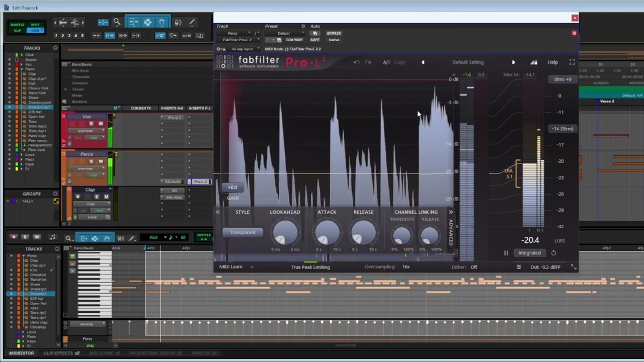Click the COMPARE button
644x362 pixels.
coord(294,40)
